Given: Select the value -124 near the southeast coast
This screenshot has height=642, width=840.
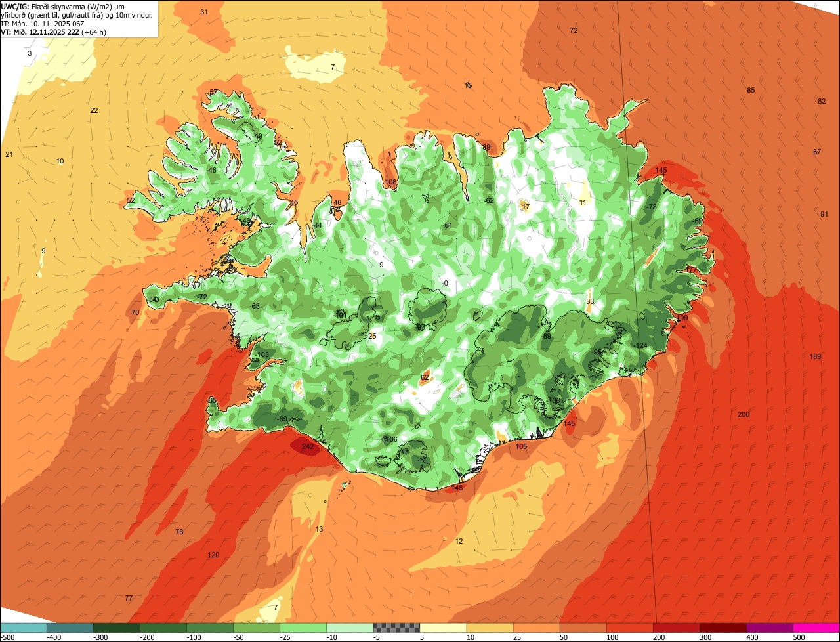Looking at the screenshot, I should tap(640, 345).
